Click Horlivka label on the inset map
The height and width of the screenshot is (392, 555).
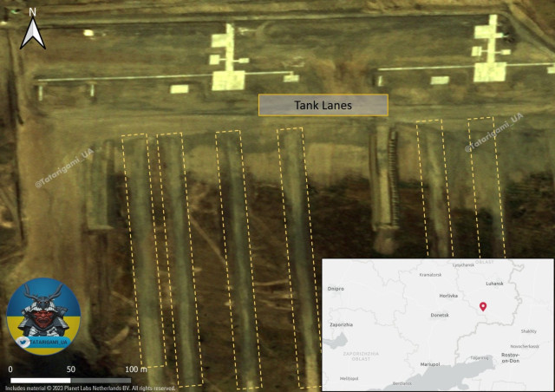(x=448, y=295)
